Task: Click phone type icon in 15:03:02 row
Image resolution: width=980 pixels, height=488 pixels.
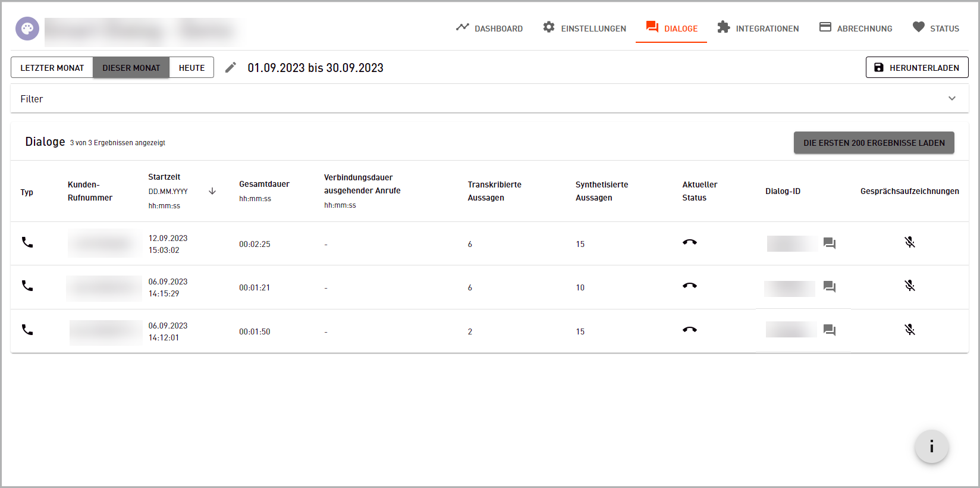Action: click(27, 242)
